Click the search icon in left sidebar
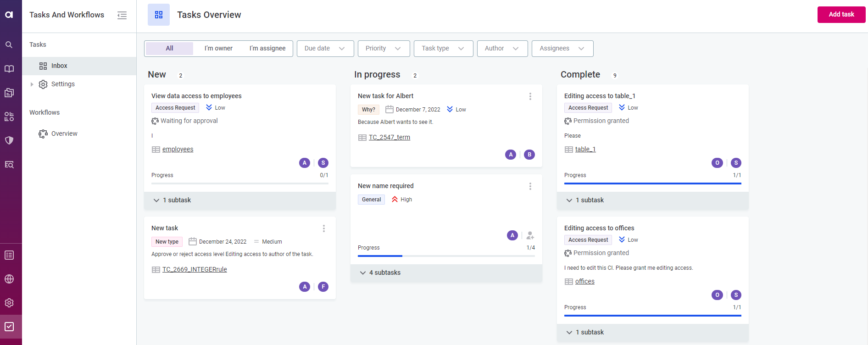The width and height of the screenshot is (868, 345). (9, 45)
